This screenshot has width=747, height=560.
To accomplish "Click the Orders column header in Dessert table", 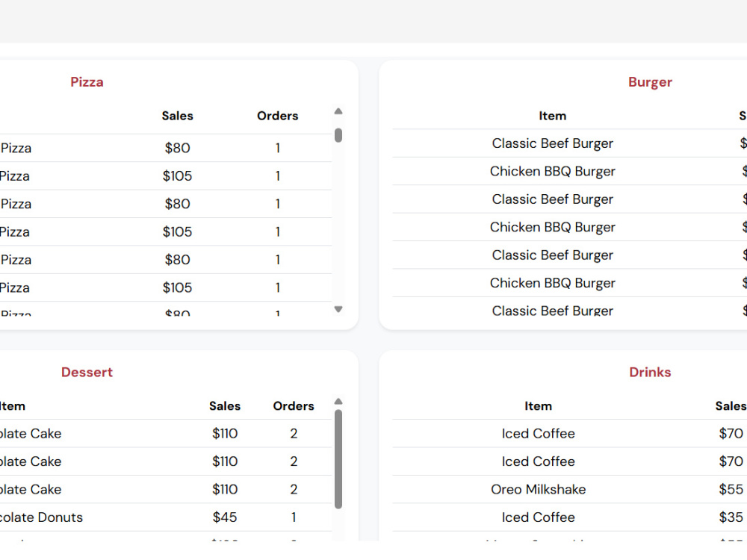I will (x=294, y=405).
